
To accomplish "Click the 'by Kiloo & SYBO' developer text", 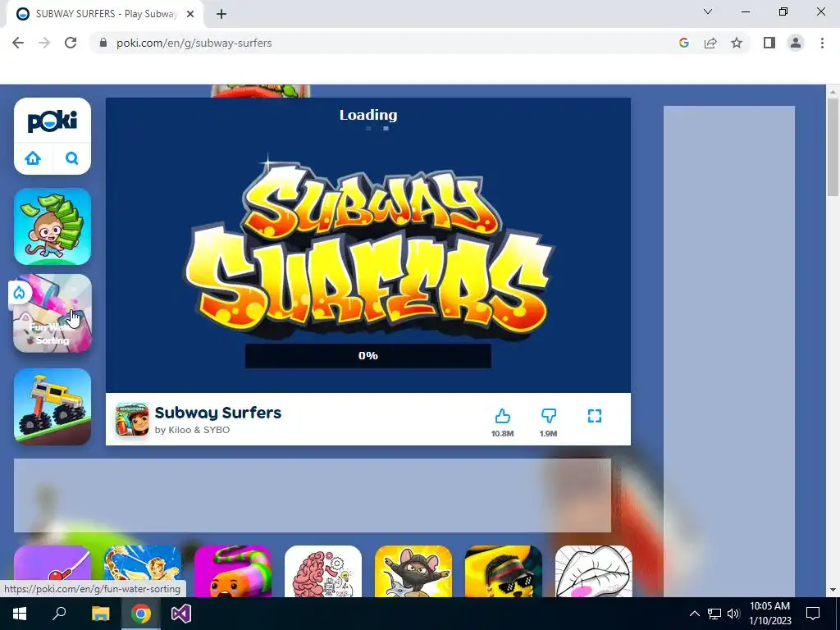I will click(192, 430).
